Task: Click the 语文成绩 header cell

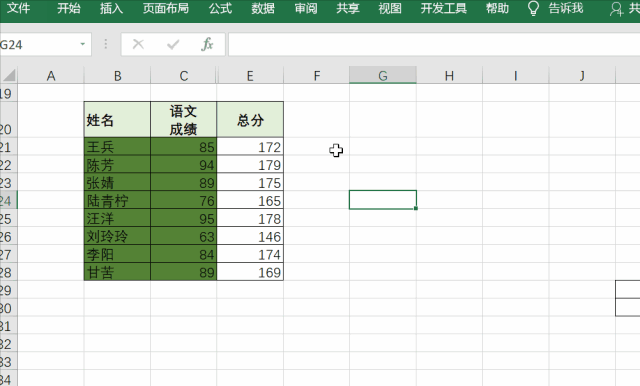Action: coord(183,120)
